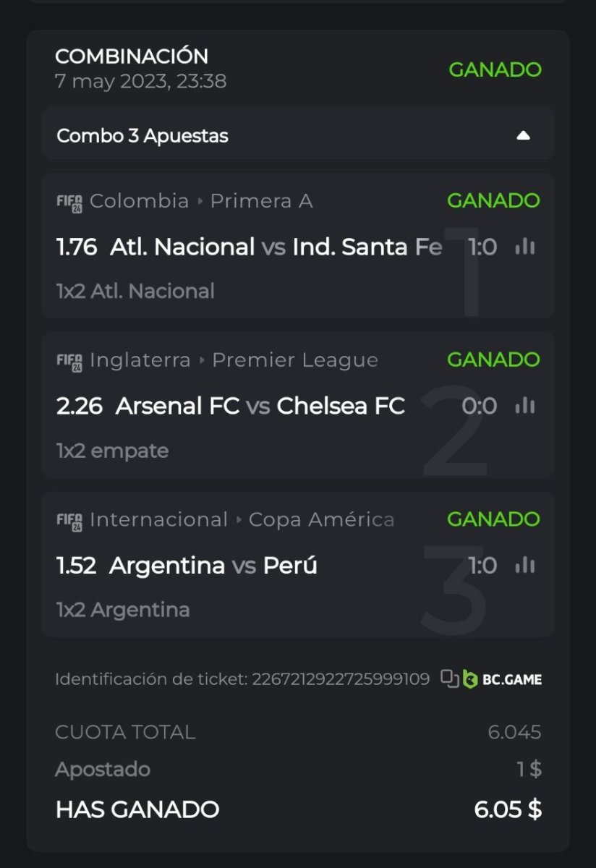Open Argentina vs Perú match
The height and width of the screenshot is (868, 596).
(x=213, y=566)
